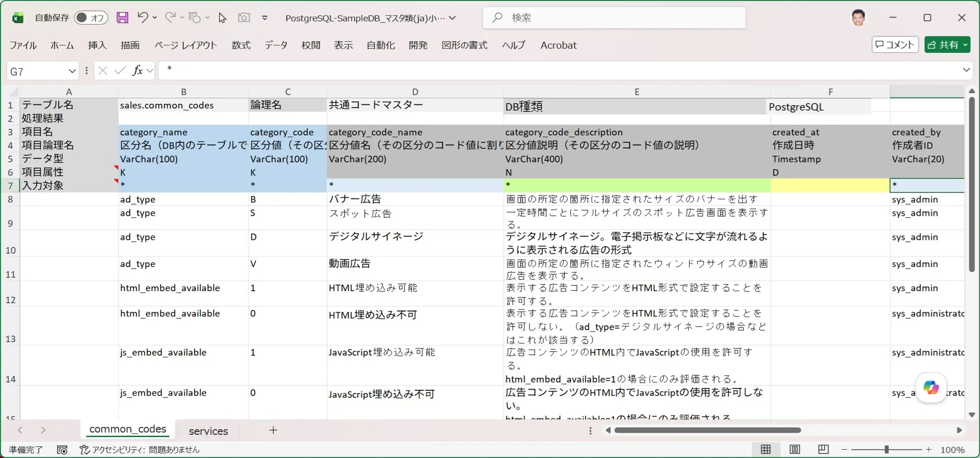
Task: Save the workbook with the floppy disk icon
Action: pos(122,18)
